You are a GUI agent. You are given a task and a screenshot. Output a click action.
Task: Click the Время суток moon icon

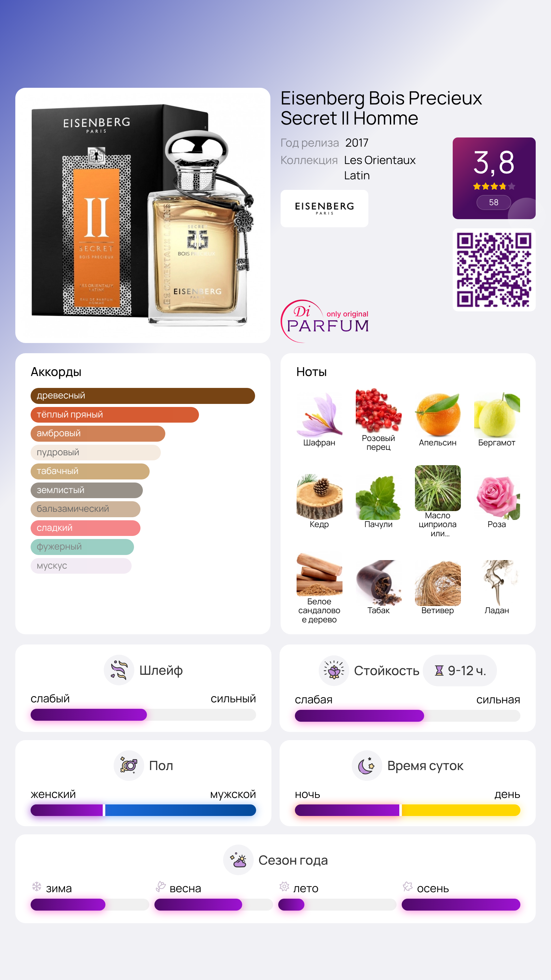pyautogui.click(x=367, y=765)
